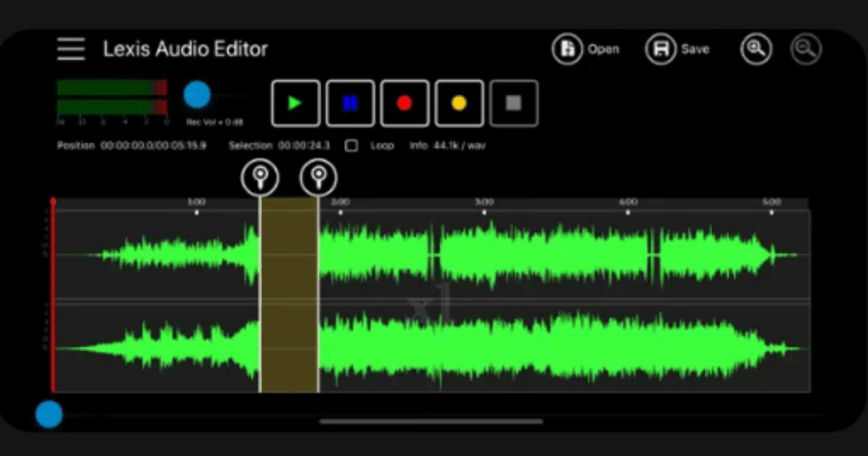Click the Open text label
868x456 pixels.
(x=604, y=49)
